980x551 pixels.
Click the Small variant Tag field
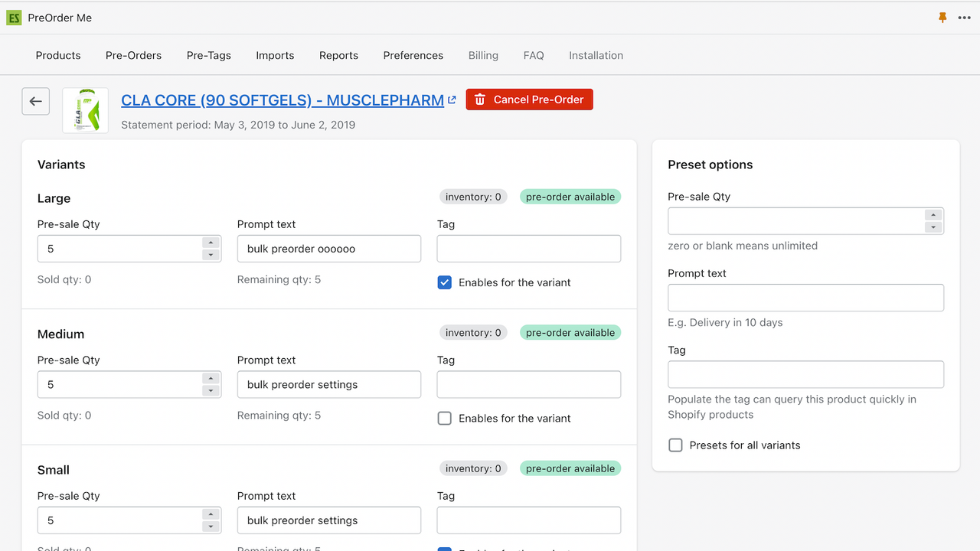point(529,520)
